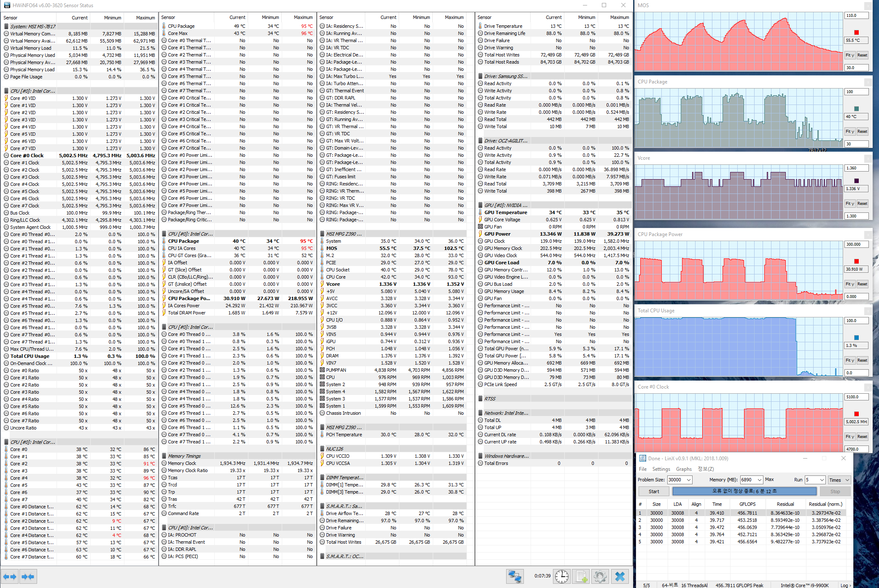The height and width of the screenshot is (588, 879).
Task: Toggle Fit y on the MOS graph
Action: (849, 55)
